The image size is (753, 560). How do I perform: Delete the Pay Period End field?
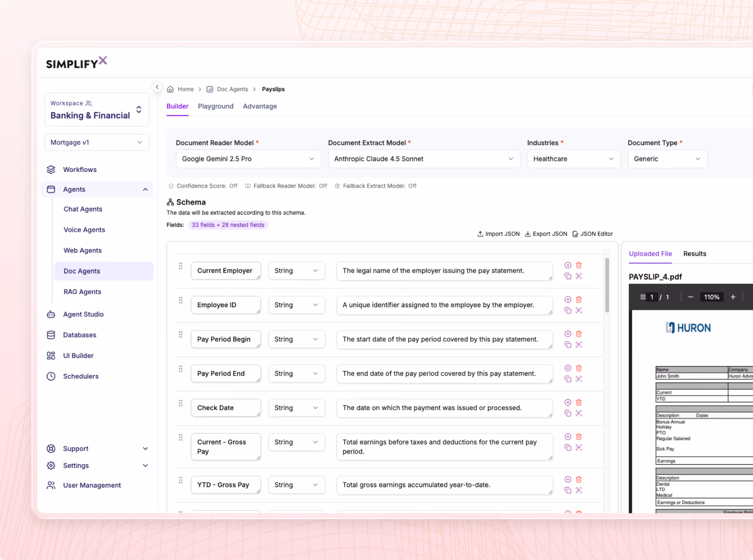[x=579, y=368]
